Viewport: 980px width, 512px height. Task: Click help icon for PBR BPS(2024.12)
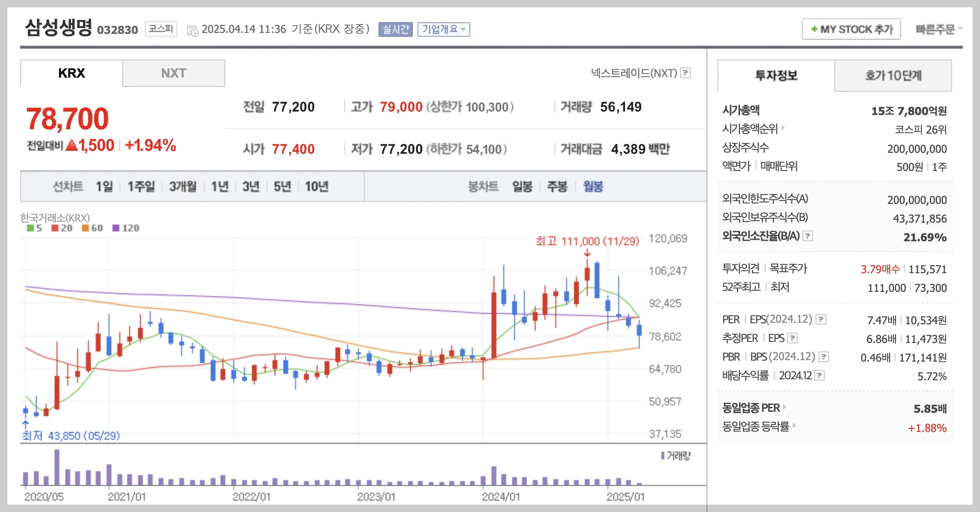point(824,357)
